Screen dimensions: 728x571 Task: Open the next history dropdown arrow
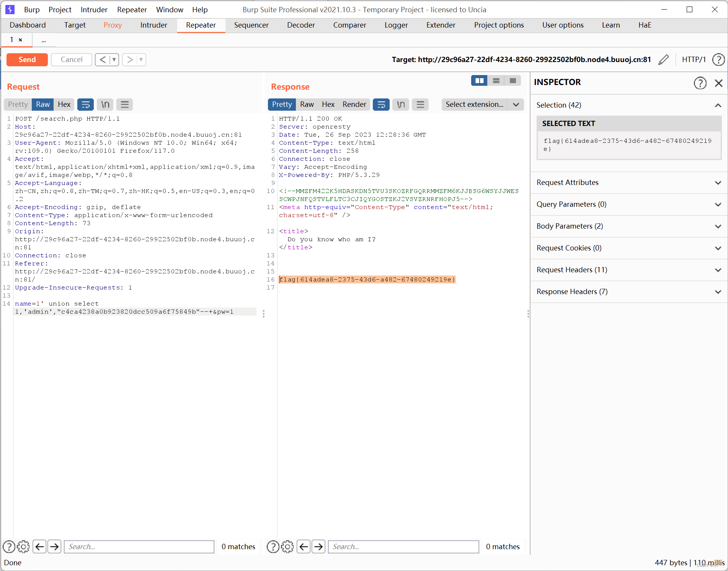(x=141, y=60)
